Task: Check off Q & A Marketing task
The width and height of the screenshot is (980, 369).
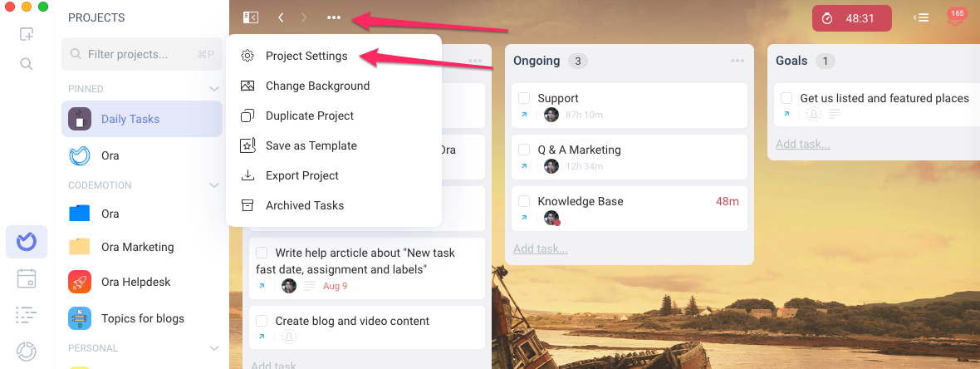Action: 524,150
